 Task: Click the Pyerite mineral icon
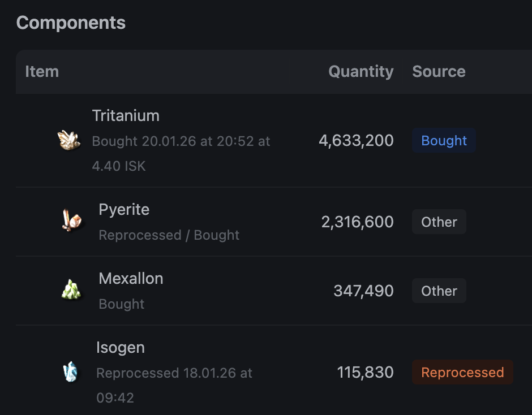click(x=72, y=221)
